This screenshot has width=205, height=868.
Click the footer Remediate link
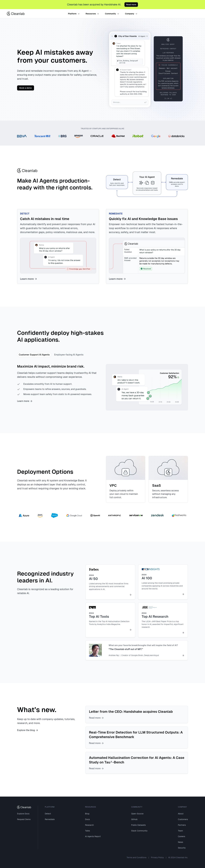(50, 819)
